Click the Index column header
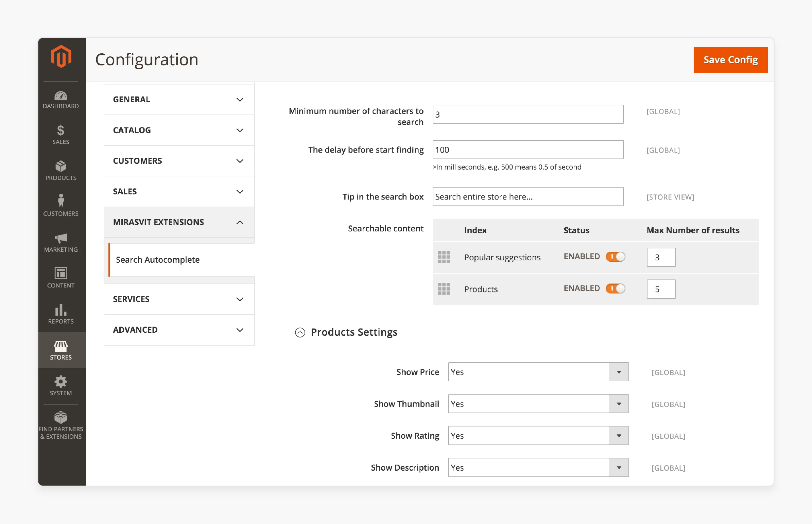812x524 pixels. coord(475,230)
